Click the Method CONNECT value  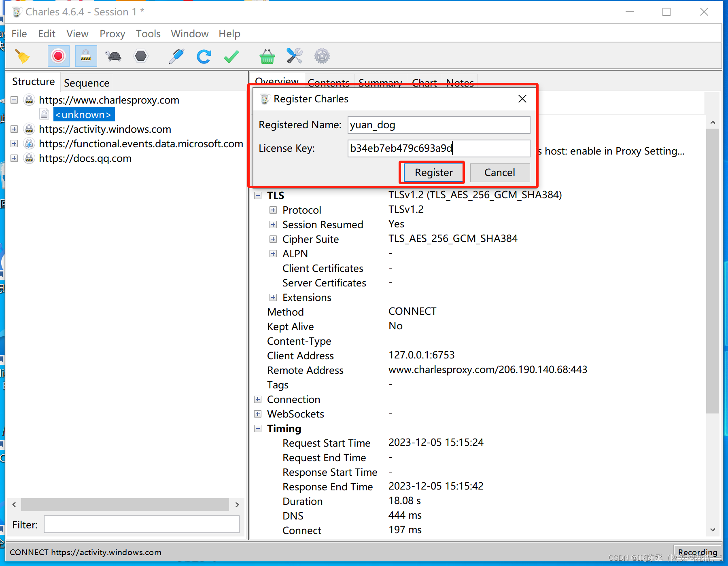click(412, 312)
